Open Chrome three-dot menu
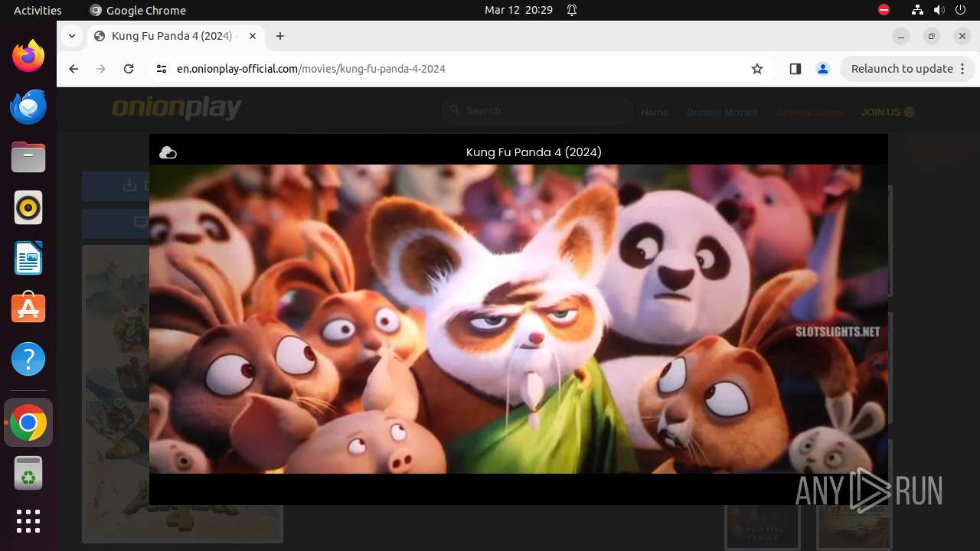This screenshot has width=980, height=551. 963,69
